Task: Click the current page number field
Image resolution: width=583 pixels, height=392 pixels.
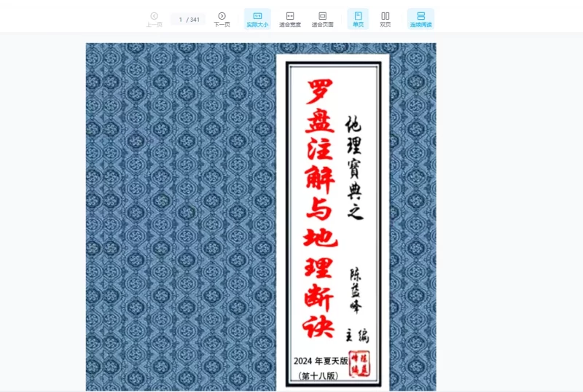Action: [x=181, y=20]
